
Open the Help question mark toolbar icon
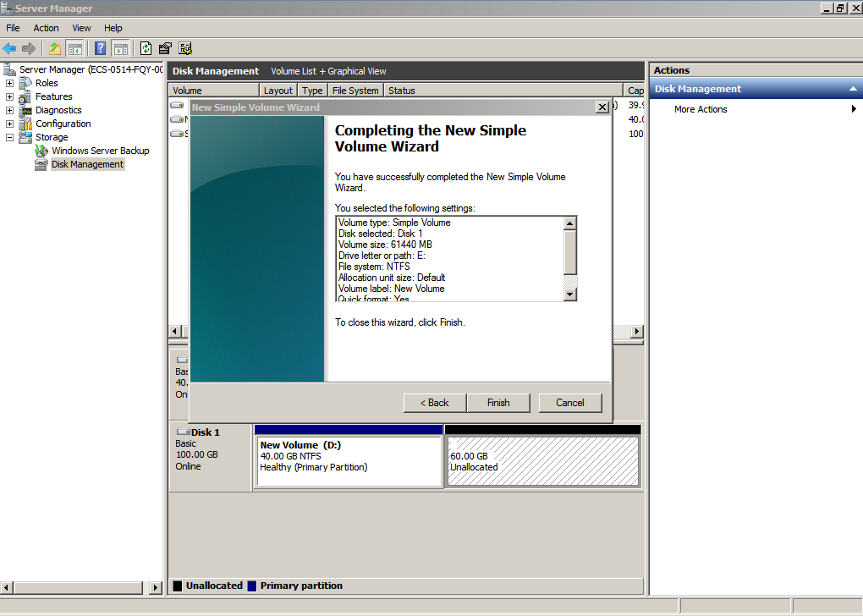point(100,48)
